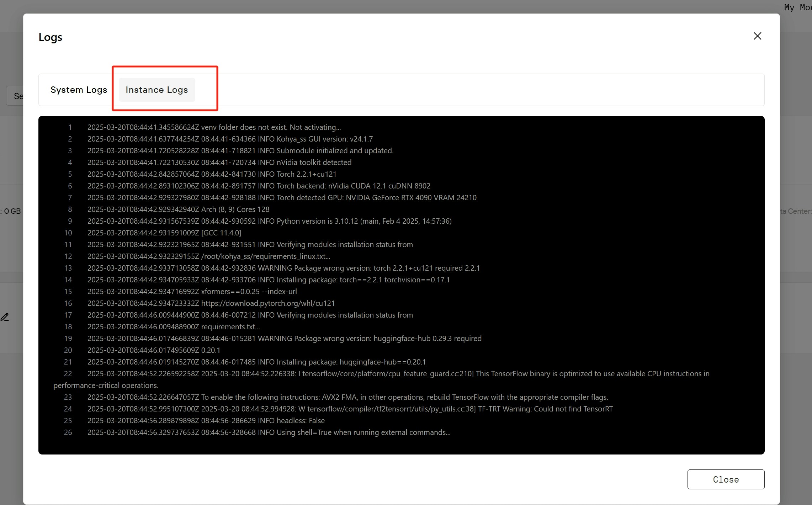Select the Kohya_ss GUI version log line
Viewport: 812px width, 505px height.
(230, 139)
